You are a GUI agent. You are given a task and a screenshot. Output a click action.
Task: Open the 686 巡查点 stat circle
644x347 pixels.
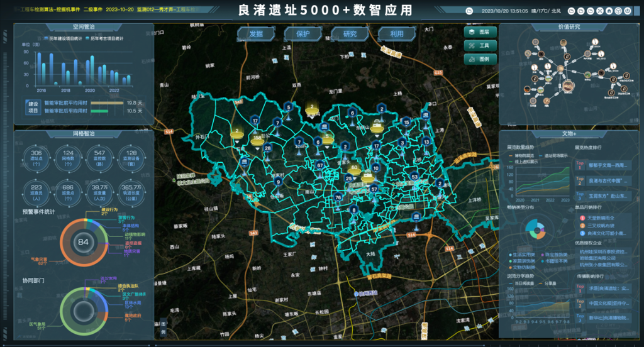(x=68, y=192)
